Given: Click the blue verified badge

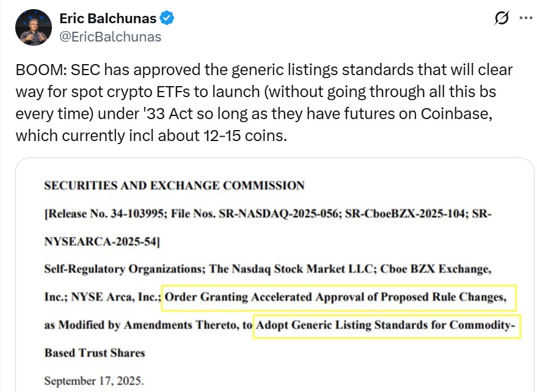Looking at the screenshot, I should click(x=167, y=18).
